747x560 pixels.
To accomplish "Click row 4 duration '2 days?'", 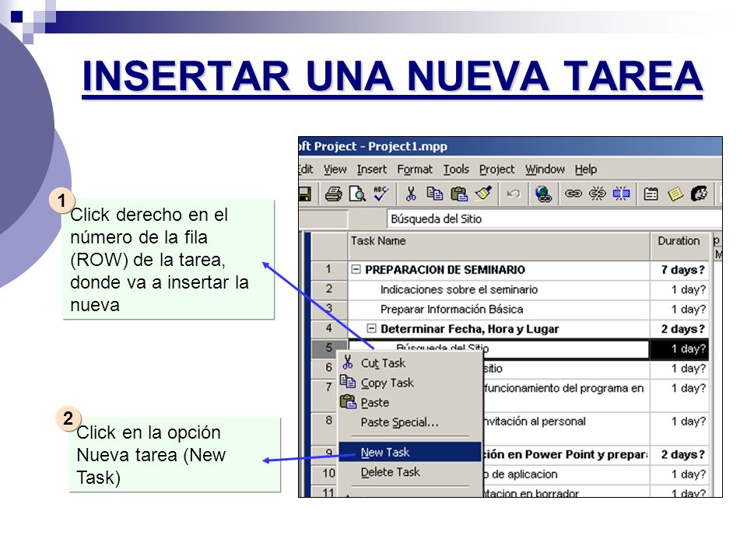I will coord(679,329).
